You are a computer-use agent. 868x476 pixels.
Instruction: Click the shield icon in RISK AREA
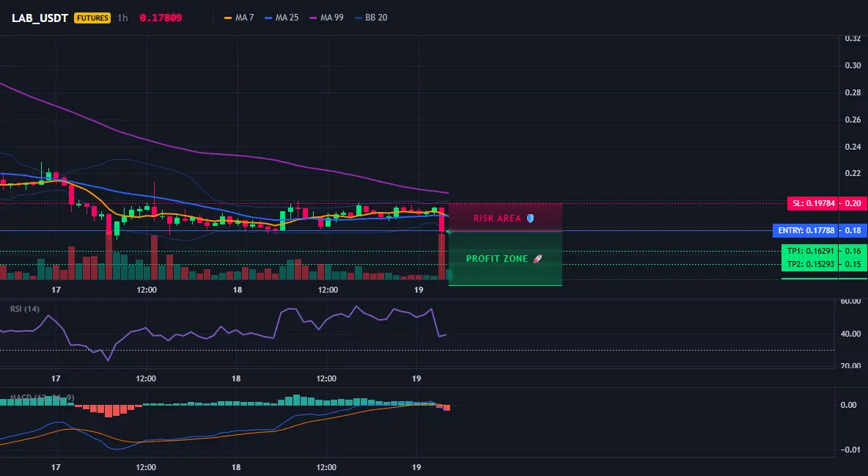(530, 219)
